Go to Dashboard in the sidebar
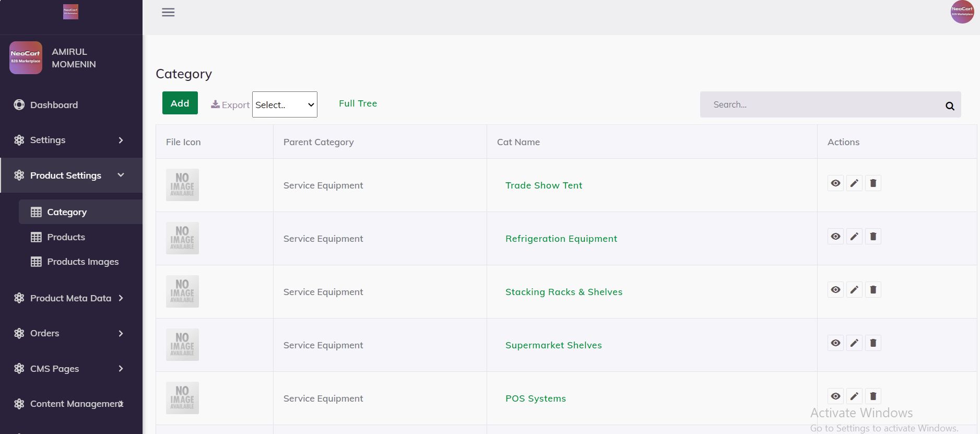980x434 pixels. pyautogui.click(x=54, y=105)
